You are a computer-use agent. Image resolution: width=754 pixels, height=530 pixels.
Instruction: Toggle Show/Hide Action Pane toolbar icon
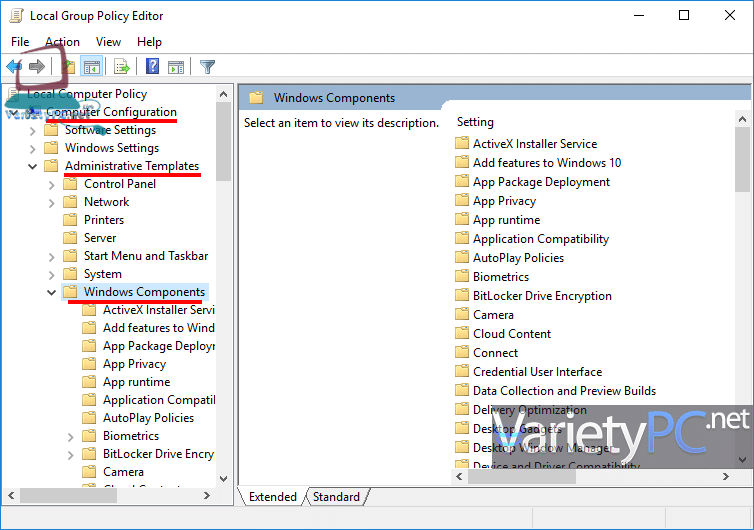point(176,67)
